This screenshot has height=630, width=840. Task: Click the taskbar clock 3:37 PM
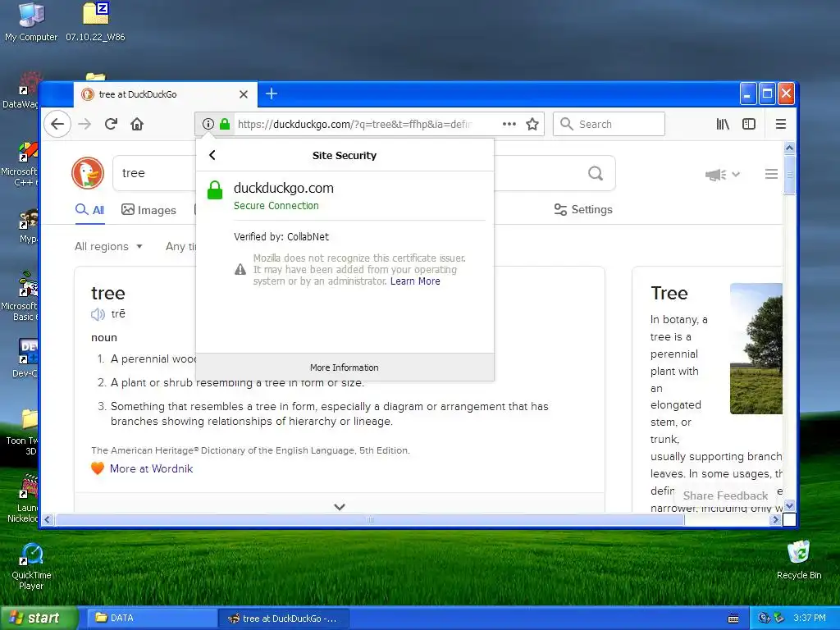point(810,619)
